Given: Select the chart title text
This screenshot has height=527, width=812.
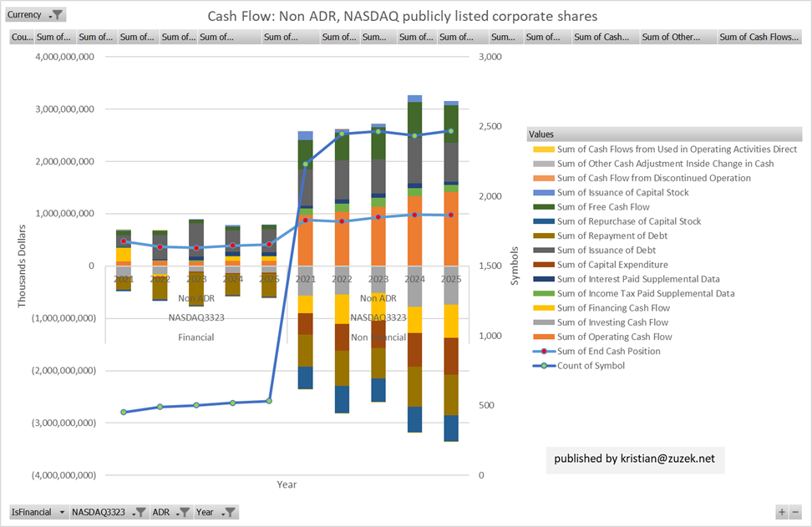Looking at the screenshot, I should click(403, 16).
